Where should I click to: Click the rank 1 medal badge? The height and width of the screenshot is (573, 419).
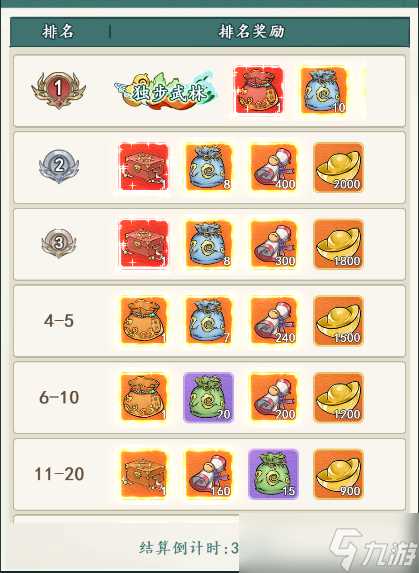pyautogui.click(x=58, y=90)
